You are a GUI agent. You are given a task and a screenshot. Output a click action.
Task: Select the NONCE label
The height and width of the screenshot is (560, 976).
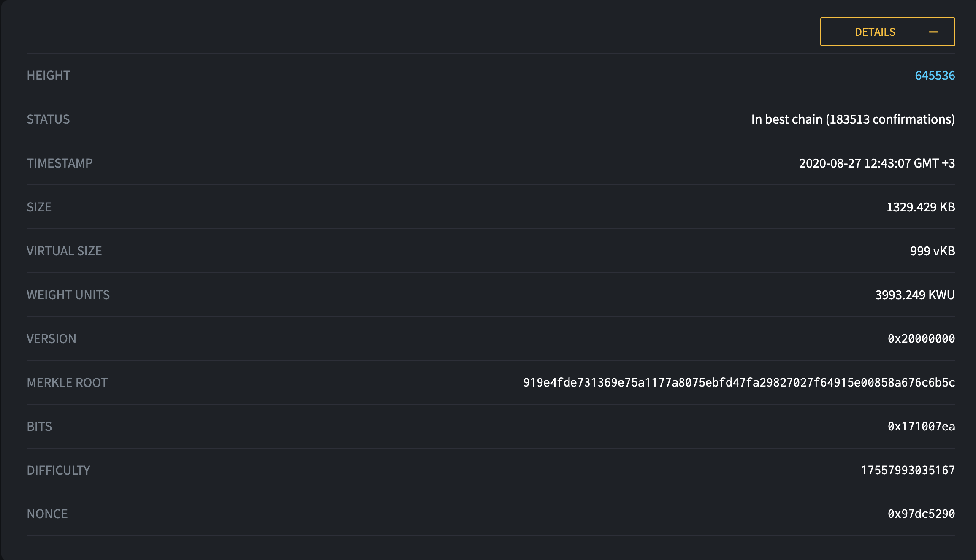tap(47, 514)
